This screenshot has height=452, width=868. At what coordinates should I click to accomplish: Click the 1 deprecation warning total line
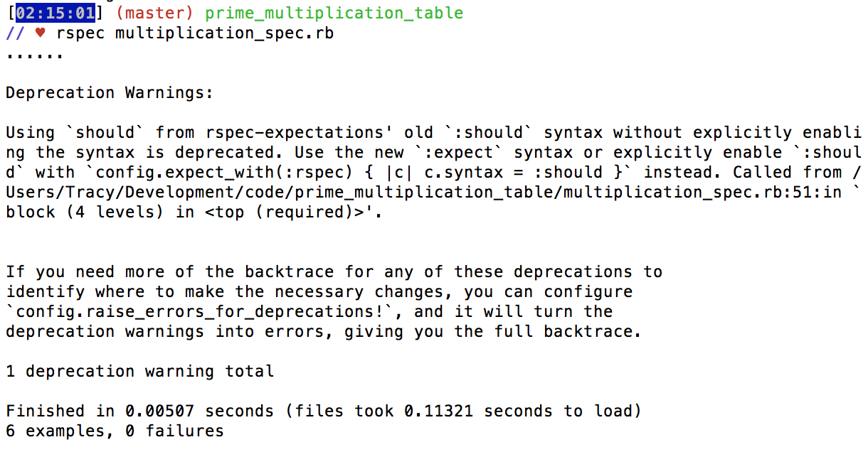point(139,372)
